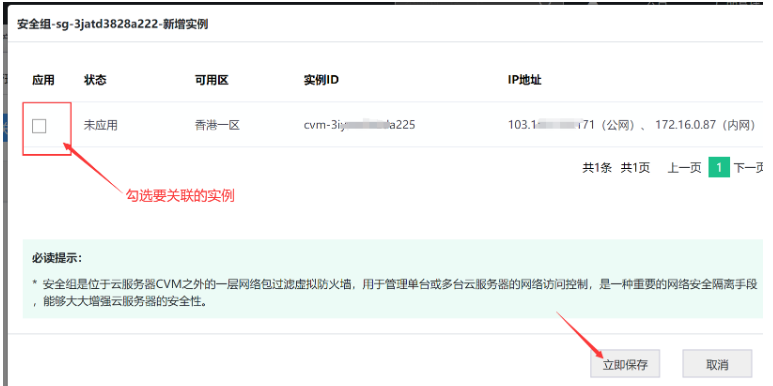Check the box for the 未应用 instance row
Viewport: 773px width, 386px height.
pyautogui.click(x=39, y=126)
